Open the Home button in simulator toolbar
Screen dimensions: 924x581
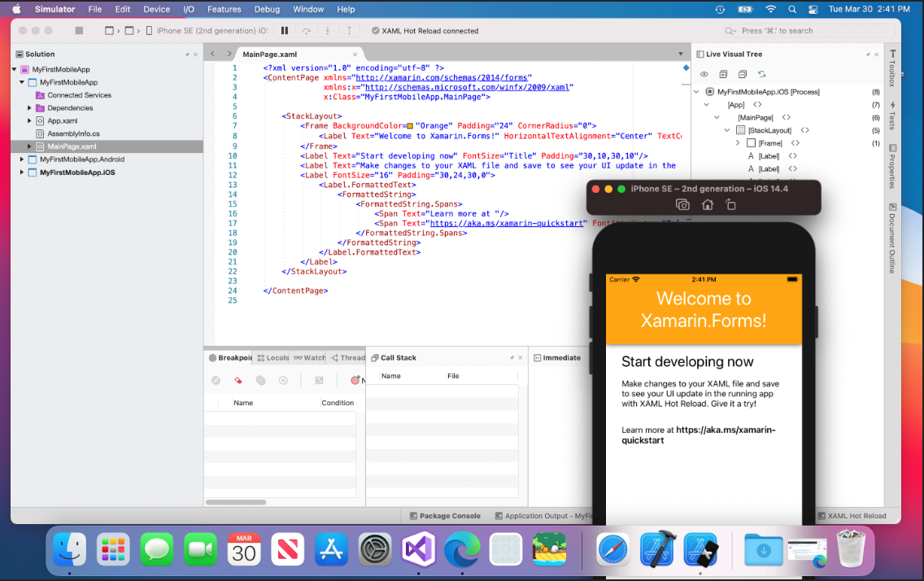point(706,204)
